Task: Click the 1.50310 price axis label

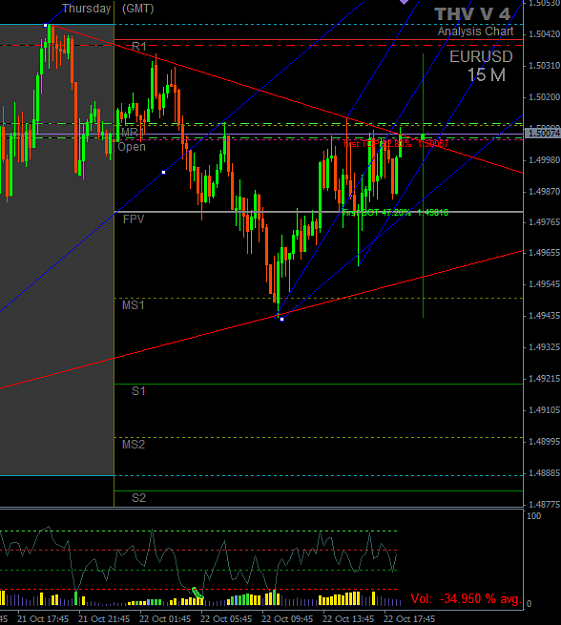Action: (x=544, y=66)
